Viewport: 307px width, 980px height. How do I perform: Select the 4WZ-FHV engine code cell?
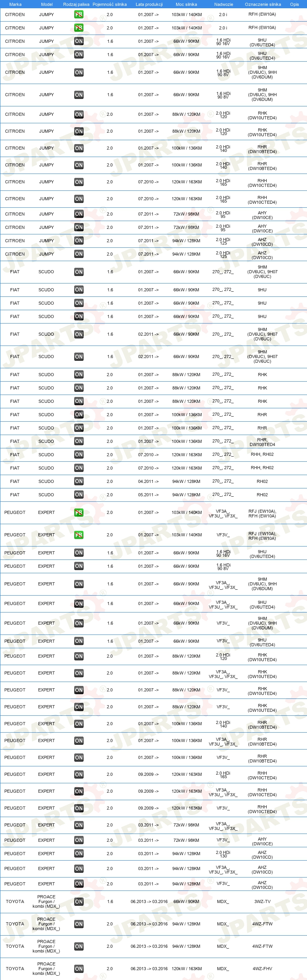[x=262, y=969]
